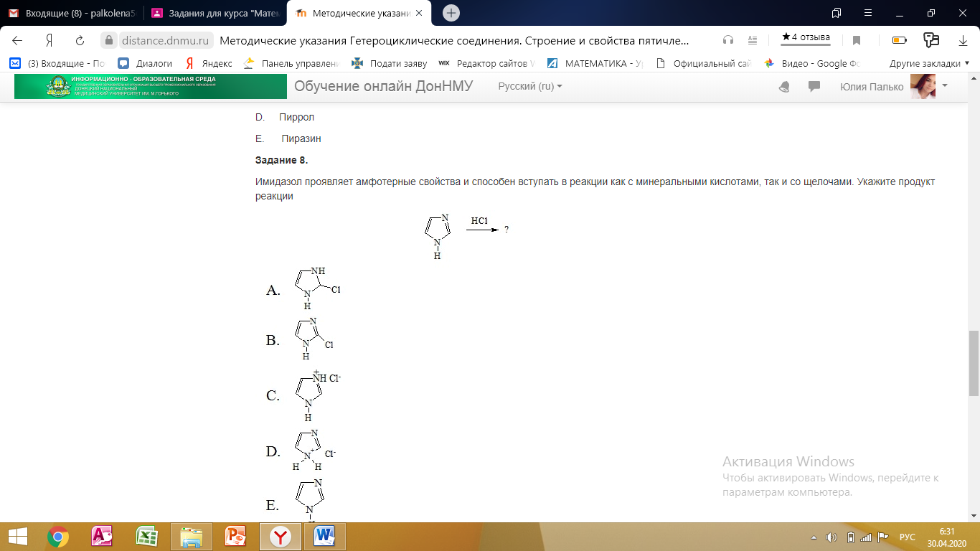The height and width of the screenshot is (551, 980).
Task: Click structure labeled 'D.'
Action: click(x=314, y=450)
